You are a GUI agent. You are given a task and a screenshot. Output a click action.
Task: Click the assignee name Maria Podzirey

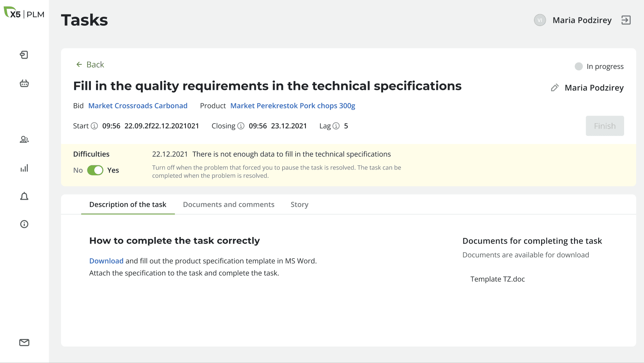pos(594,88)
